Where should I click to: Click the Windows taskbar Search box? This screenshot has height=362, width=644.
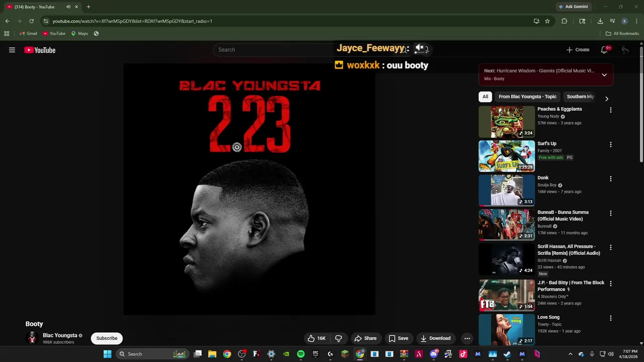pyautogui.click(x=152, y=354)
